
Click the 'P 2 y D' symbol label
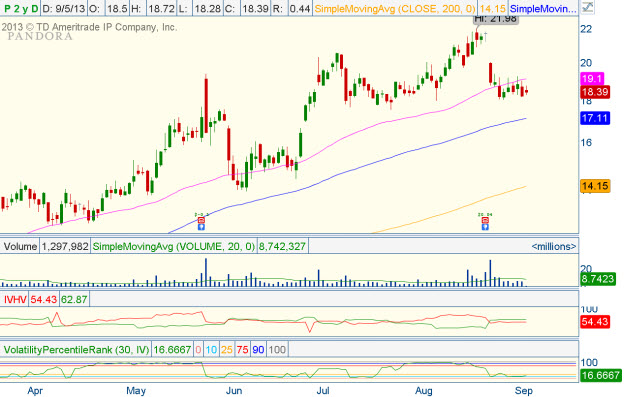click(21, 8)
